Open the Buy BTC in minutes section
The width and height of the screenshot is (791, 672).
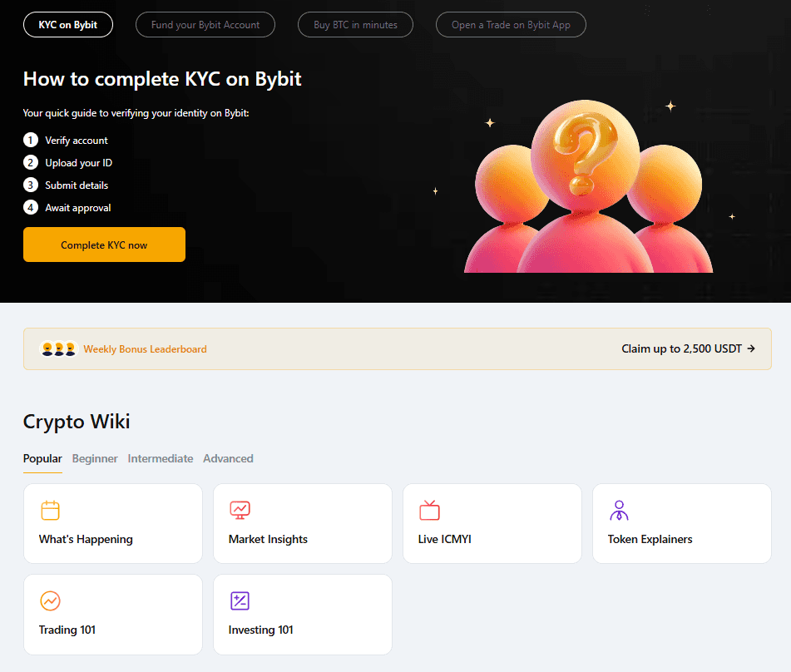(x=355, y=24)
